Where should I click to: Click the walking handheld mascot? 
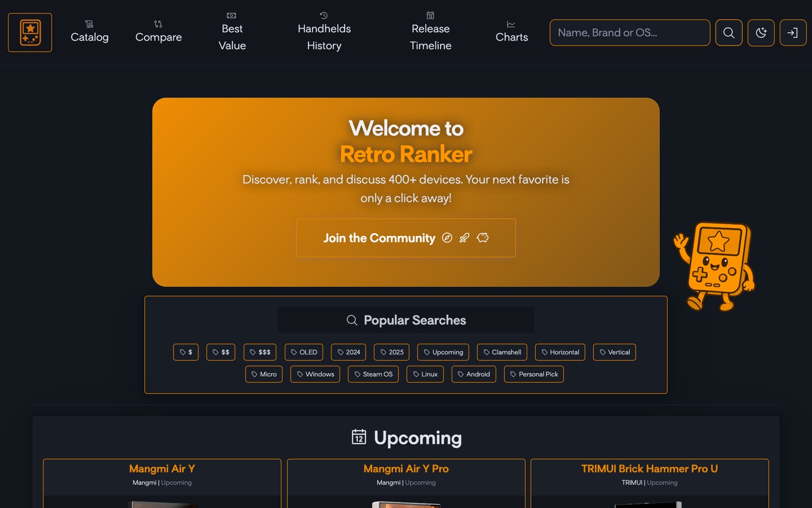pyautogui.click(x=714, y=266)
